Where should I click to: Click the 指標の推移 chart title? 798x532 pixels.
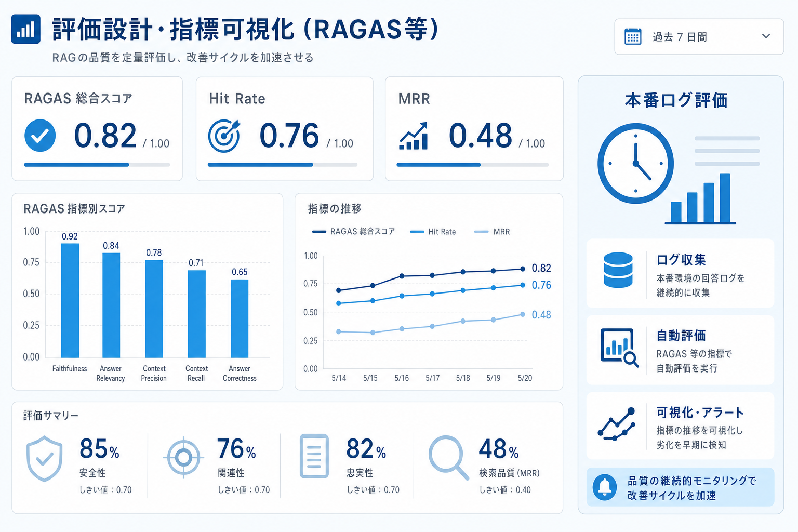click(335, 209)
